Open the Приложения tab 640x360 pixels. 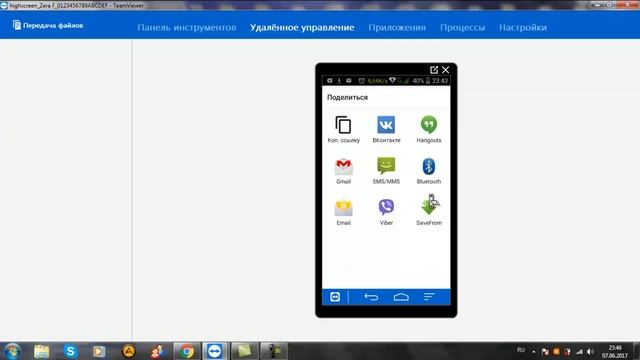397,27
